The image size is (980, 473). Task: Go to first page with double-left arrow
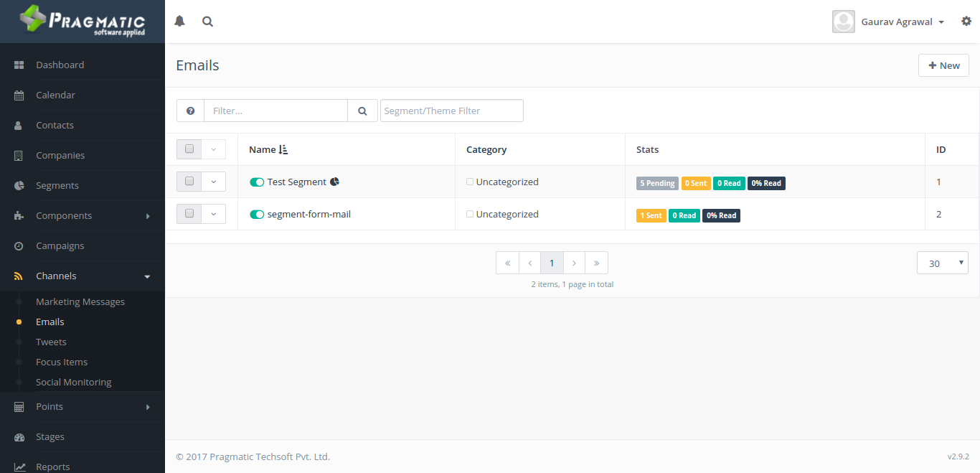[507, 263]
